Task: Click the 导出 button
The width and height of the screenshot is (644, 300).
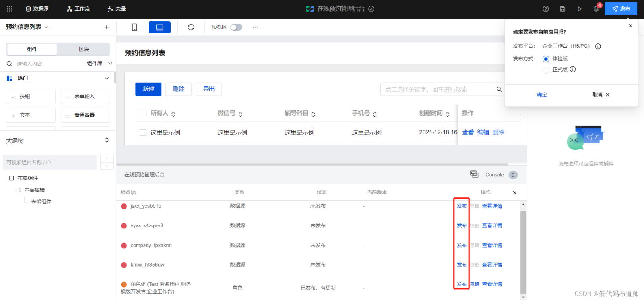Action: [209, 89]
